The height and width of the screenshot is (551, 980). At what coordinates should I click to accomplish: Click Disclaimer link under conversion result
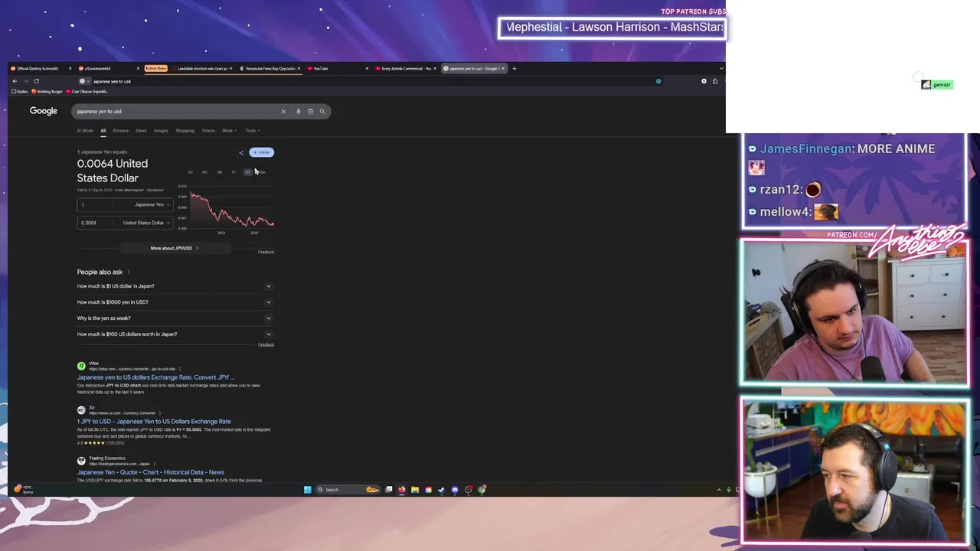click(x=155, y=190)
